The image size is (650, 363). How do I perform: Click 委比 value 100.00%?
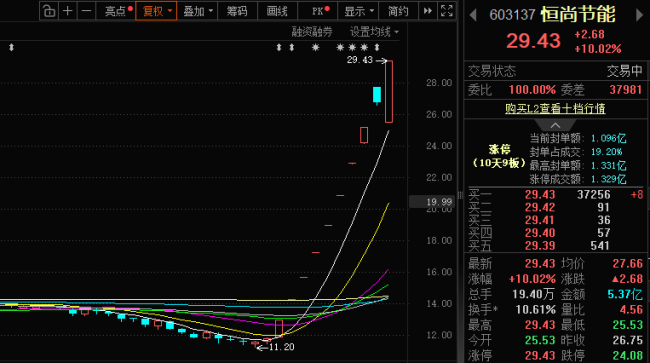[532, 90]
